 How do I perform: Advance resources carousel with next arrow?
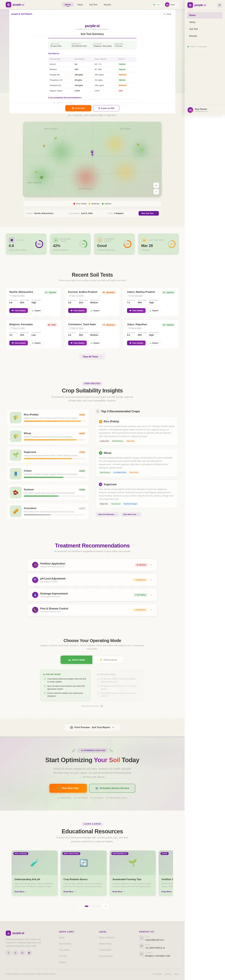(x=105, y=906)
